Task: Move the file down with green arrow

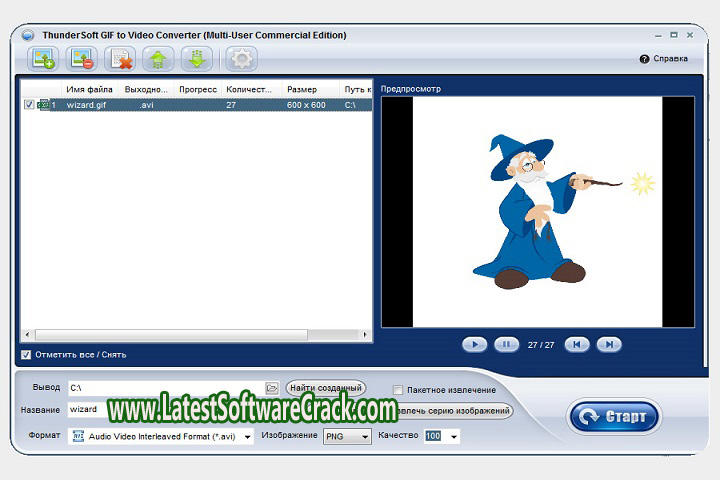Action: pos(196,59)
